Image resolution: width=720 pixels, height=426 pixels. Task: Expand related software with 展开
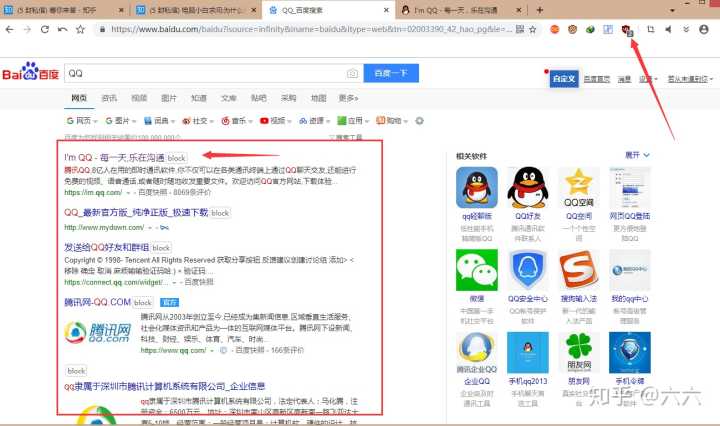pyautogui.click(x=637, y=155)
